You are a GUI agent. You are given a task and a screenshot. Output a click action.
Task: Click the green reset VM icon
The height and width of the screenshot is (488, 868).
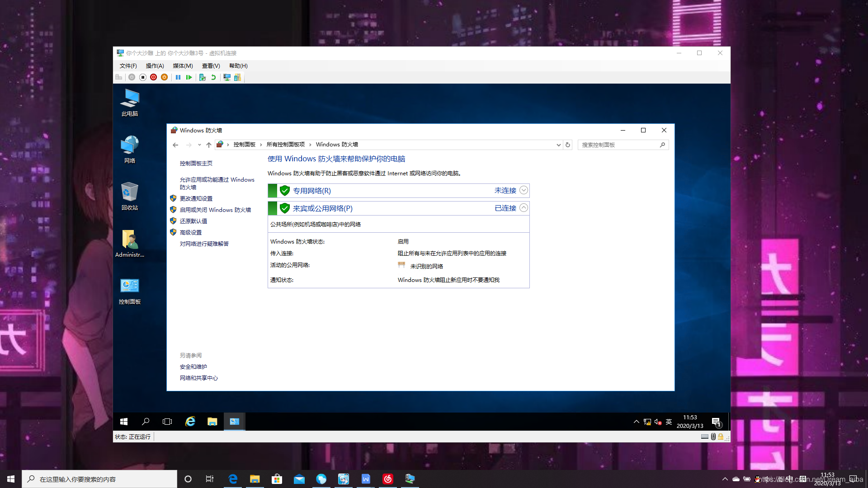[x=189, y=77]
